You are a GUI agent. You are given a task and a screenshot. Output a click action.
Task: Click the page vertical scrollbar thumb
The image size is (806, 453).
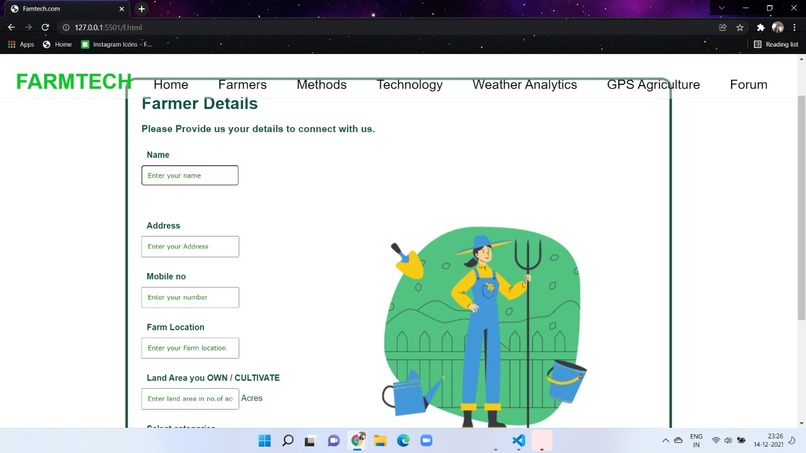801,207
